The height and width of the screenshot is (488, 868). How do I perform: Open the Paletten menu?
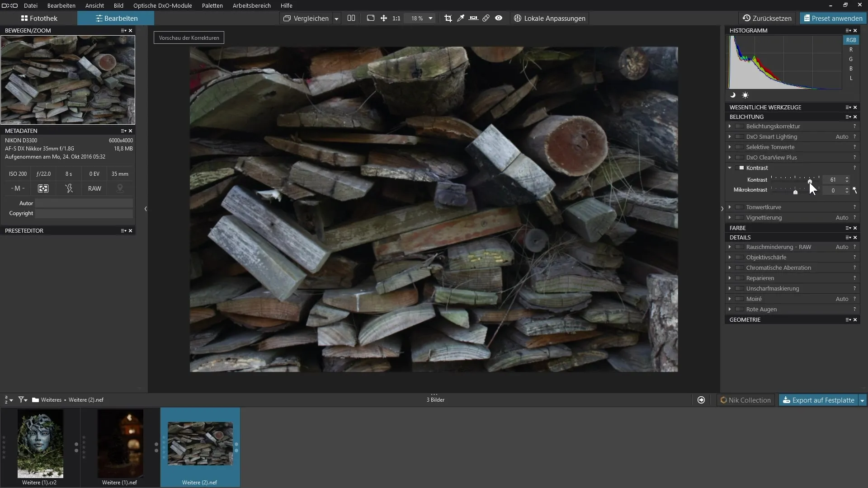(212, 6)
